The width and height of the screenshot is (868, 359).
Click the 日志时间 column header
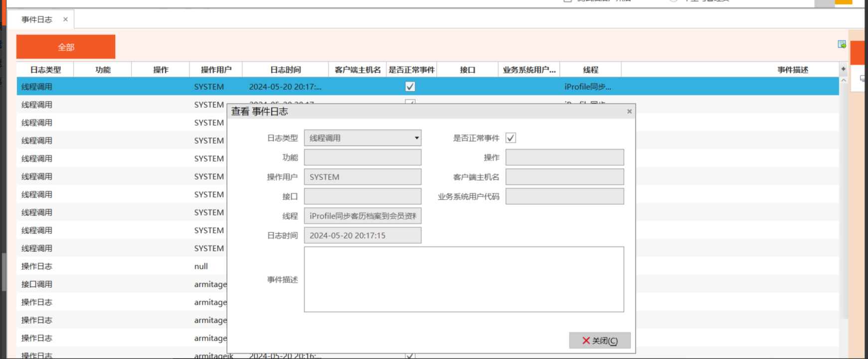285,70
